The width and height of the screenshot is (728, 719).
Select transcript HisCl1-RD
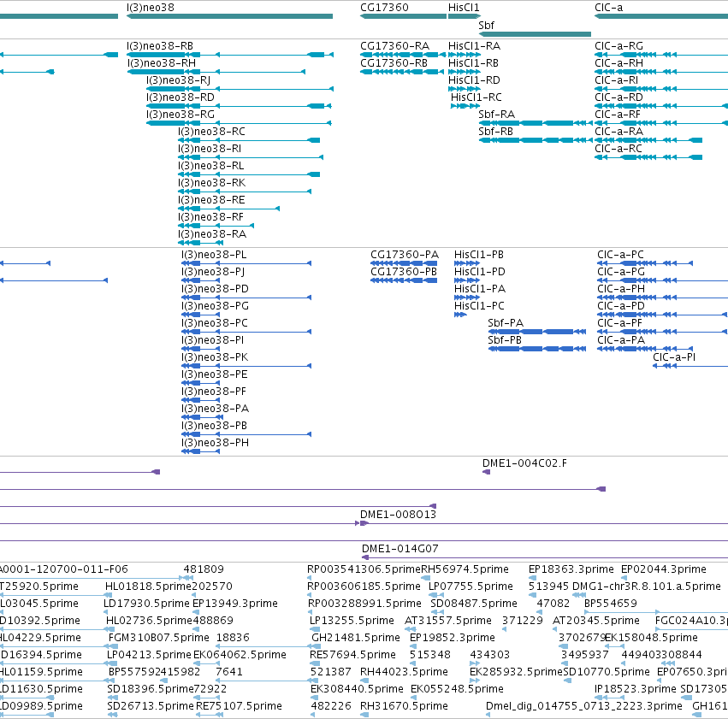[465, 89]
